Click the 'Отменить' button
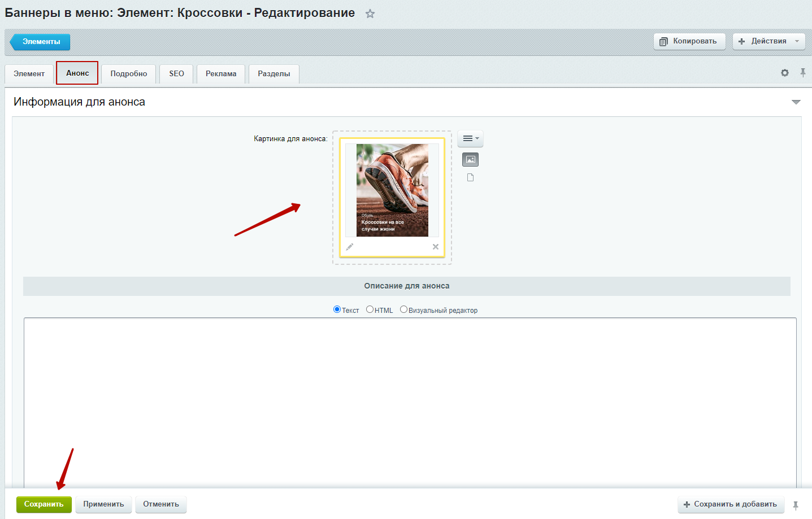This screenshot has height=519, width=812. pos(161,504)
